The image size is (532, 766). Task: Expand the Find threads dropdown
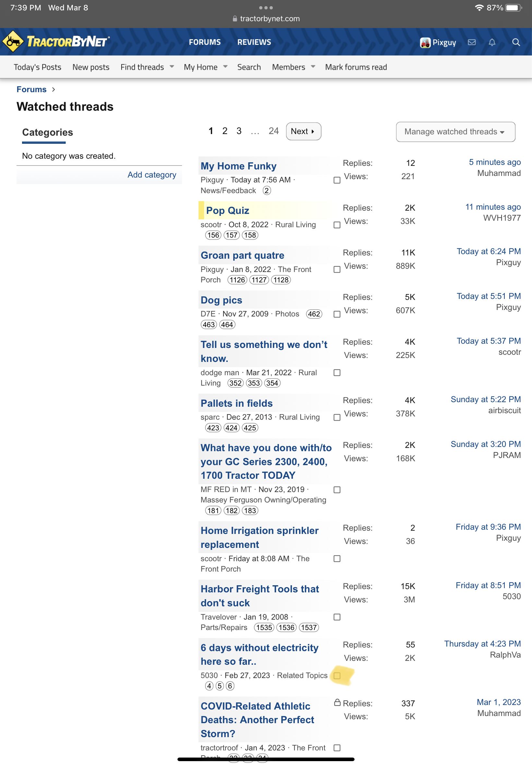(172, 67)
